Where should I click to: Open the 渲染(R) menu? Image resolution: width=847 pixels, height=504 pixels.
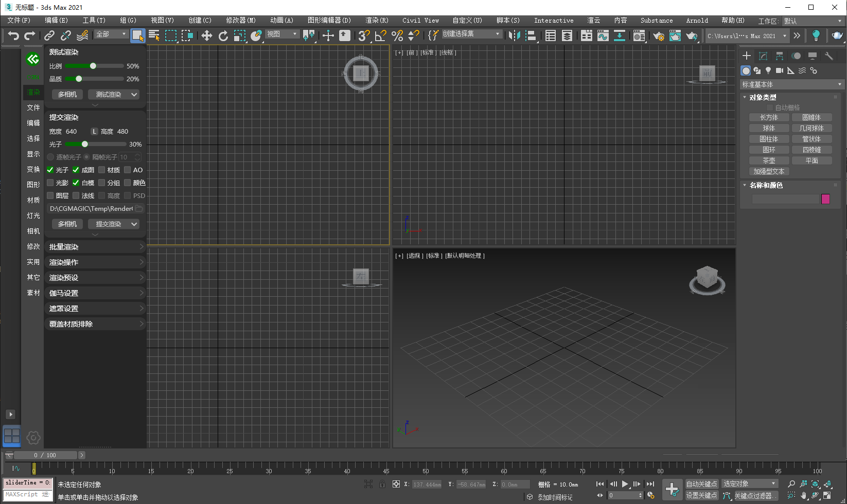pos(377,21)
